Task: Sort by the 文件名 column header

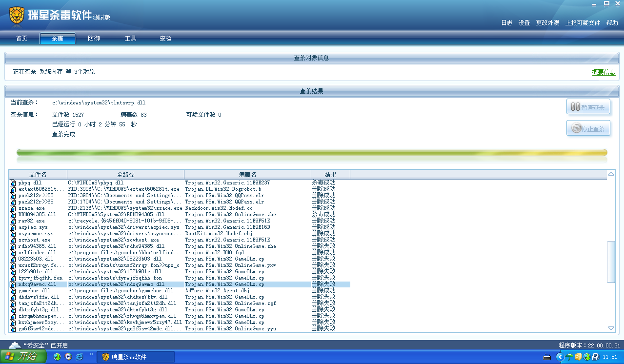Action: (x=38, y=174)
